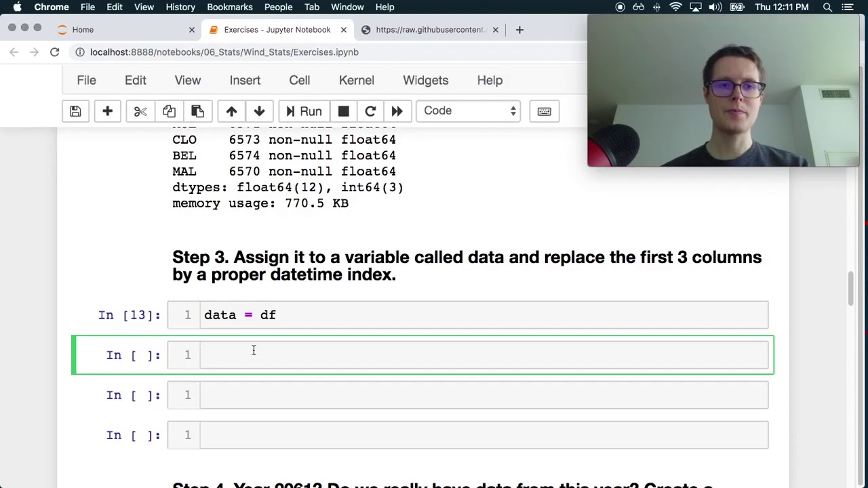Open Jupyter File menu

coord(86,80)
